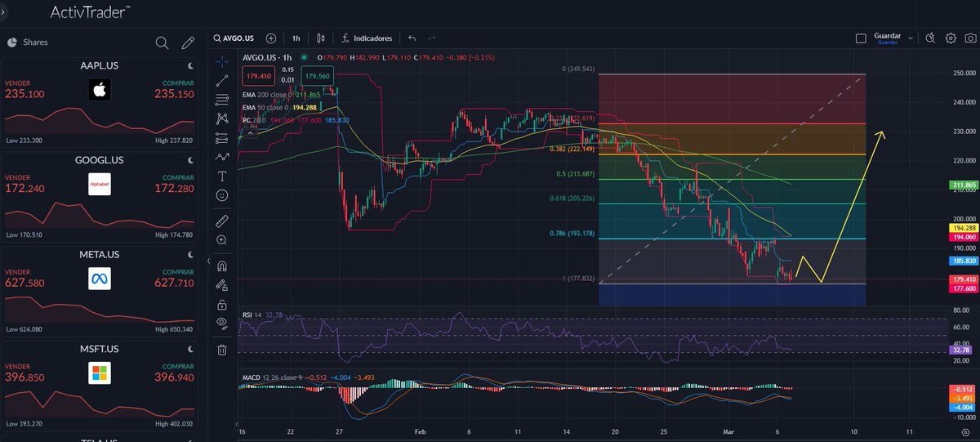The width and height of the screenshot is (980, 442).
Task: Click COMPRAR 627.710 on the META.US card
Action: click(x=174, y=279)
